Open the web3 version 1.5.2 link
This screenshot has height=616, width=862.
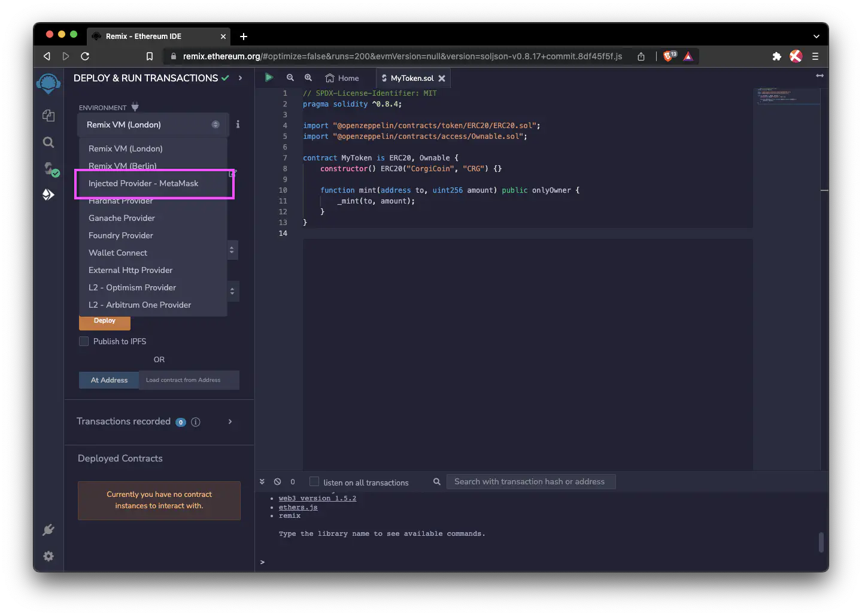point(317,498)
